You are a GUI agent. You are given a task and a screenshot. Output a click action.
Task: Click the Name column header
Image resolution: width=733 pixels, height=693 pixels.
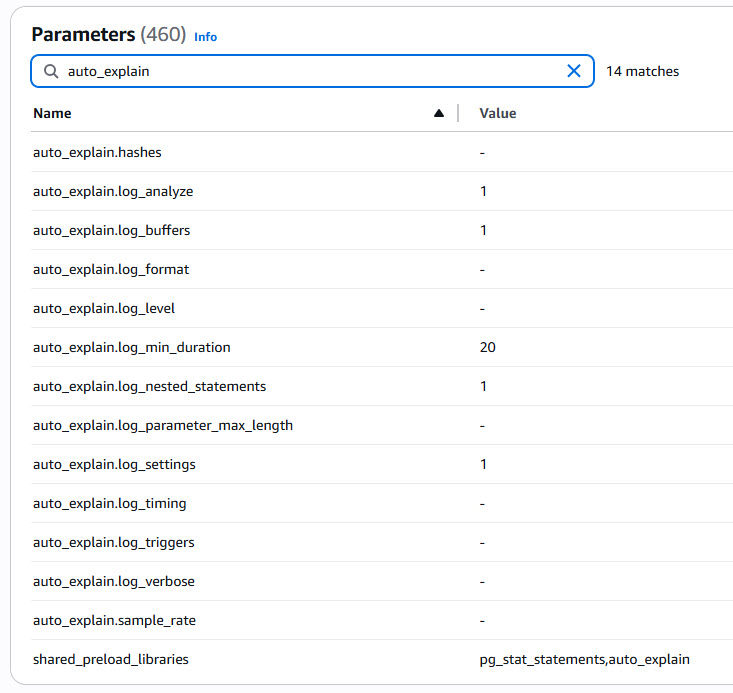point(52,114)
